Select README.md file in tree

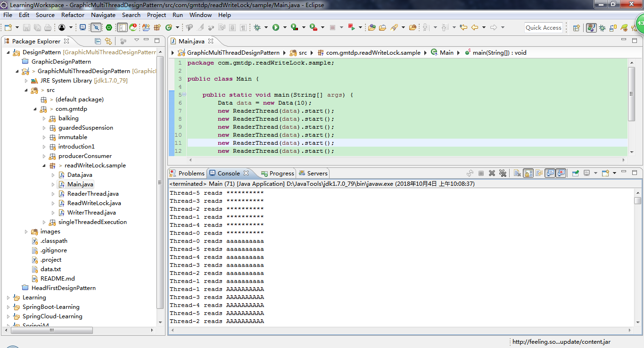coord(58,279)
